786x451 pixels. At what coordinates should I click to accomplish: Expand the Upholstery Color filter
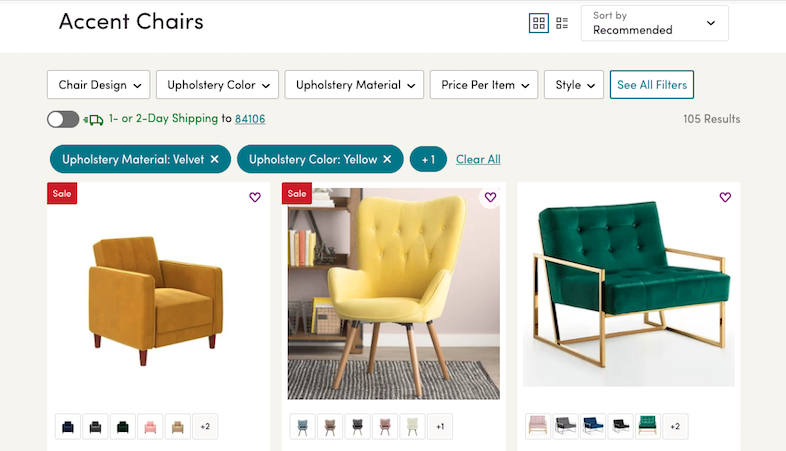(217, 85)
